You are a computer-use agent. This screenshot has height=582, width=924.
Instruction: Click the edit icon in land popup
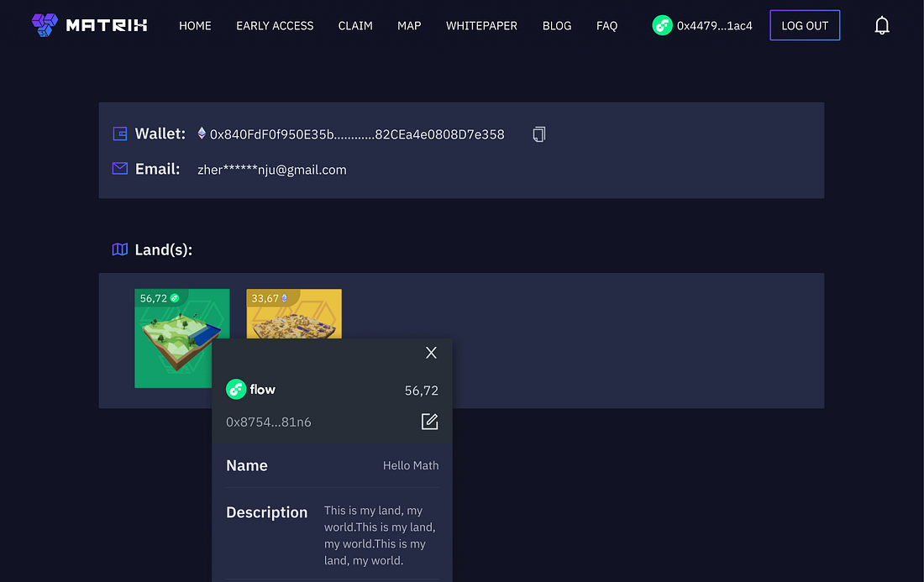point(429,422)
